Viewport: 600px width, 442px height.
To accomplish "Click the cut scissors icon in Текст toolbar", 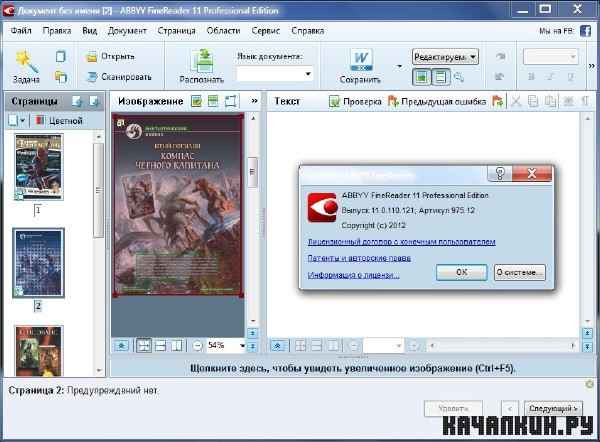I will click(x=516, y=101).
